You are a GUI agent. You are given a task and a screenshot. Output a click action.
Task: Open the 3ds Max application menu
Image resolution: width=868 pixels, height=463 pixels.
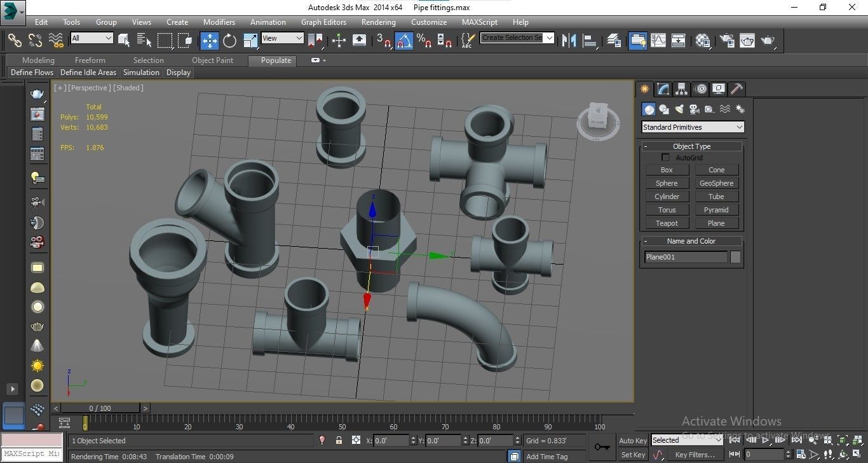coord(13,11)
